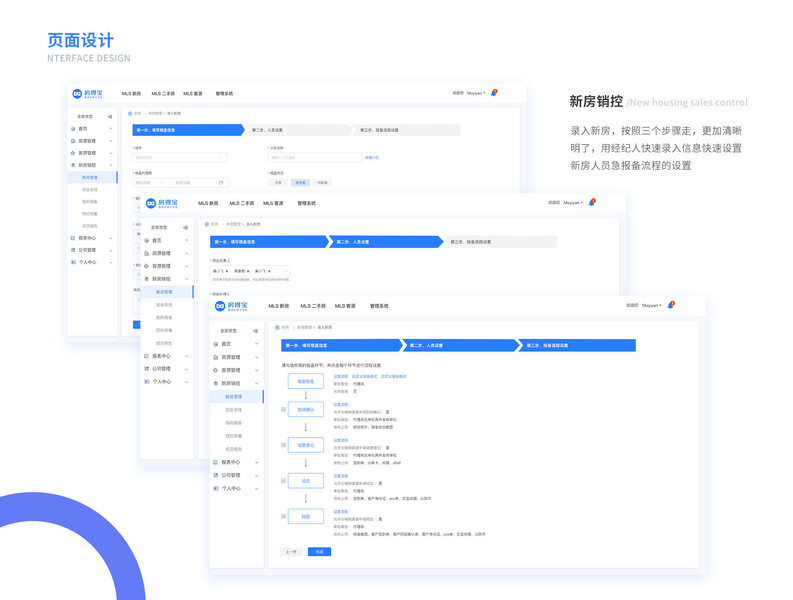Toggle the checkbox beside the 成交 step
The height and width of the screenshot is (600, 793).
pyautogui.click(x=283, y=481)
